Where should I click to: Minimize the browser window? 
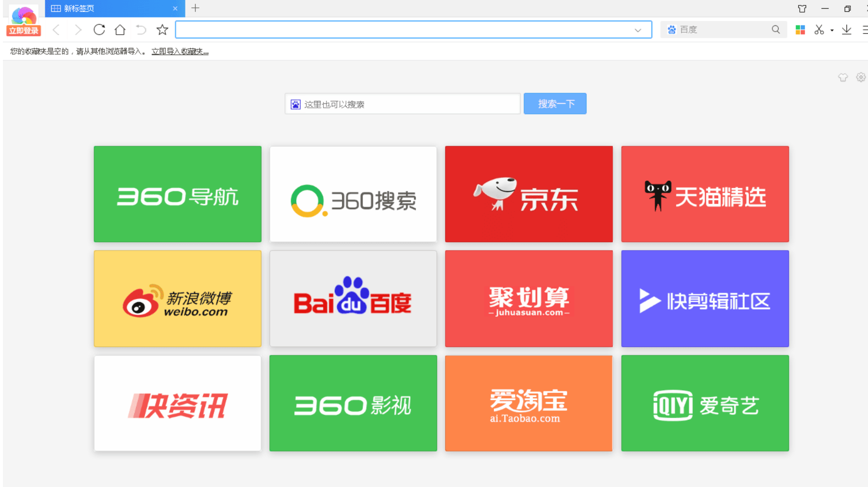coord(825,8)
